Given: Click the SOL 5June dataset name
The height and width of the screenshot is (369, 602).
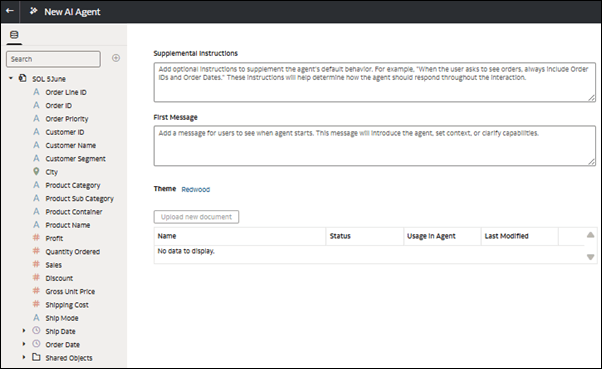Looking at the screenshot, I should coord(49,79).
